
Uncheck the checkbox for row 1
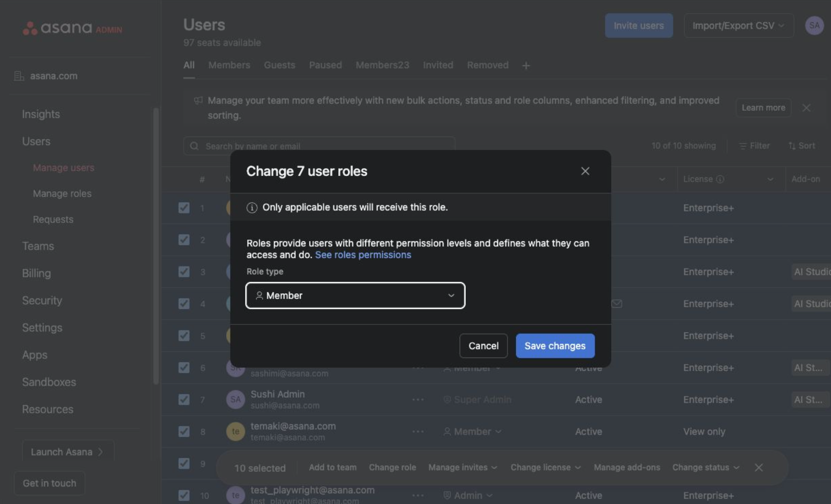tap(184, 208)
